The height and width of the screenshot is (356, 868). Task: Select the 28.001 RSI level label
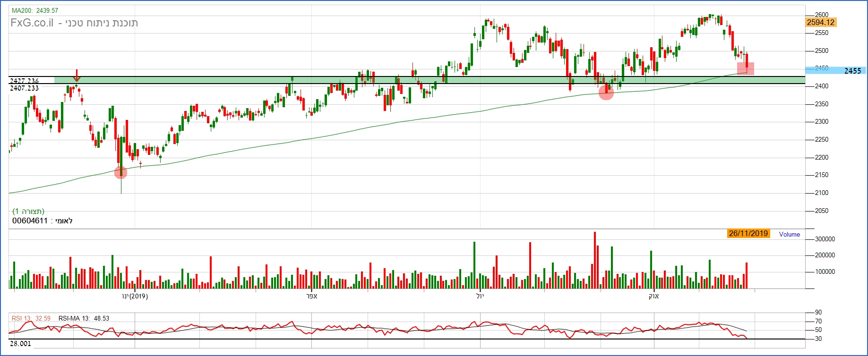point(20,343)
